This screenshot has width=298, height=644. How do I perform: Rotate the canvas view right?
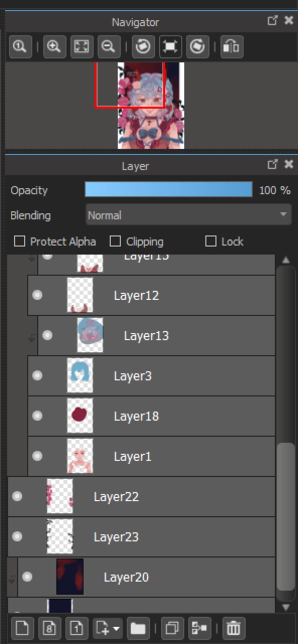(197, 47)
